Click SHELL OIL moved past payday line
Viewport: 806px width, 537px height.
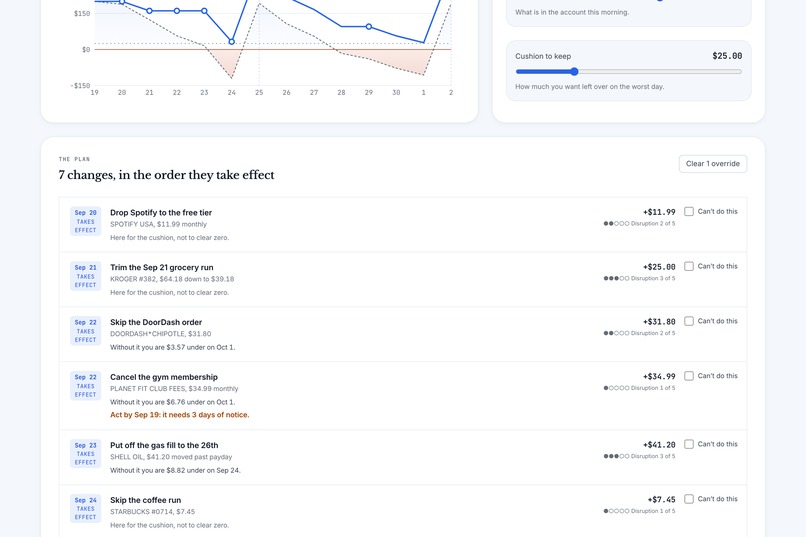point(171,457)
